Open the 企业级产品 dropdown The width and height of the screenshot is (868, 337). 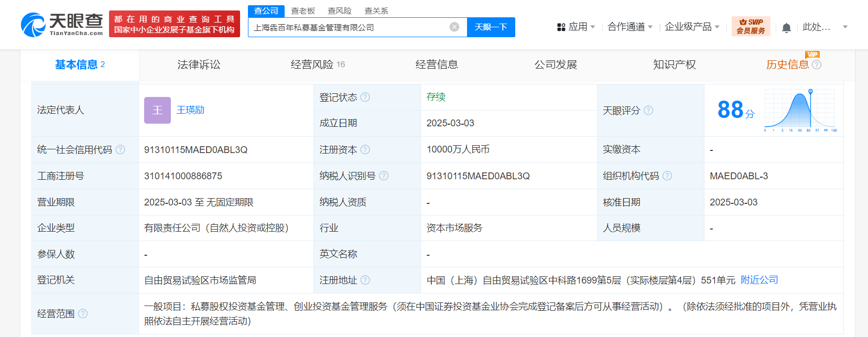pos(692,27)
